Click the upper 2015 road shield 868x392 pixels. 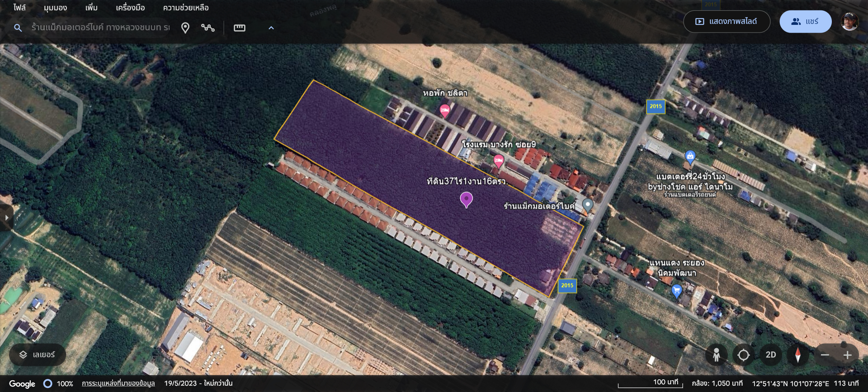tap(656, 107)
